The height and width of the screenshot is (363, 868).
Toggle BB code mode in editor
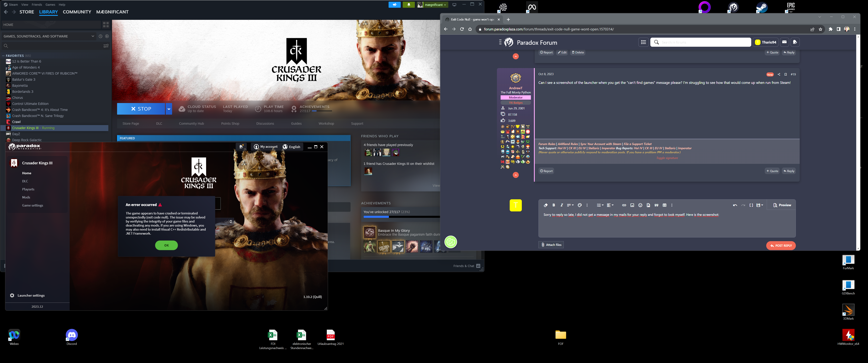coord(751,205)
